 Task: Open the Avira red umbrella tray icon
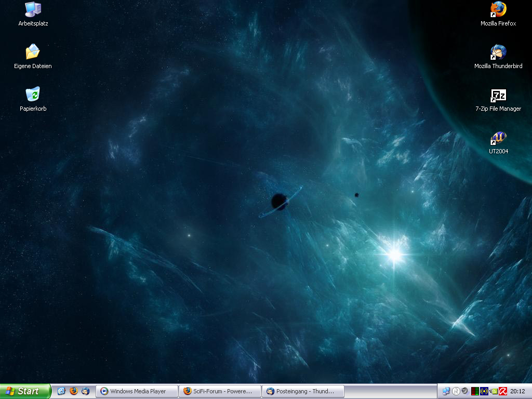(502, 391)
